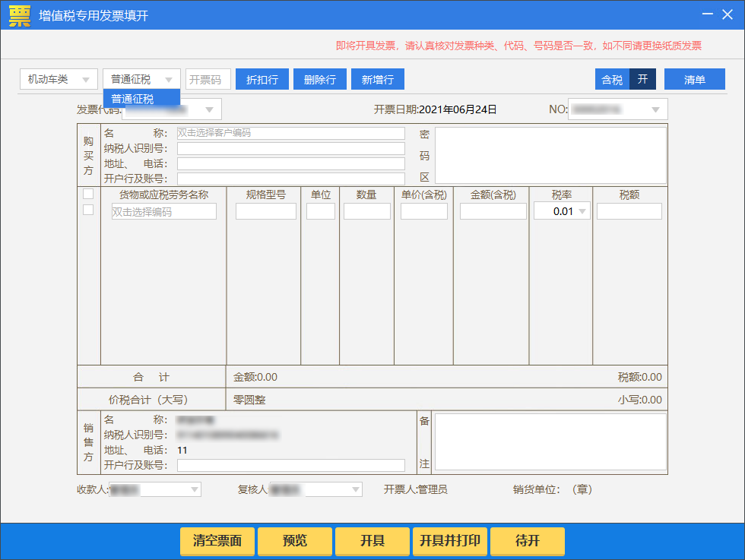Tick the first item row checkbox
Screen dimensions: 745x560
[88, 210]
